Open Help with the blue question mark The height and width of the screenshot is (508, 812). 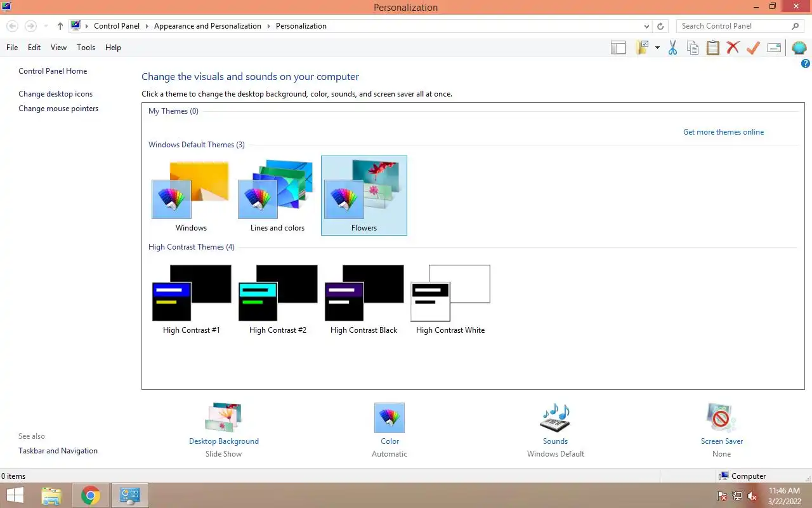tap(806, 64)
